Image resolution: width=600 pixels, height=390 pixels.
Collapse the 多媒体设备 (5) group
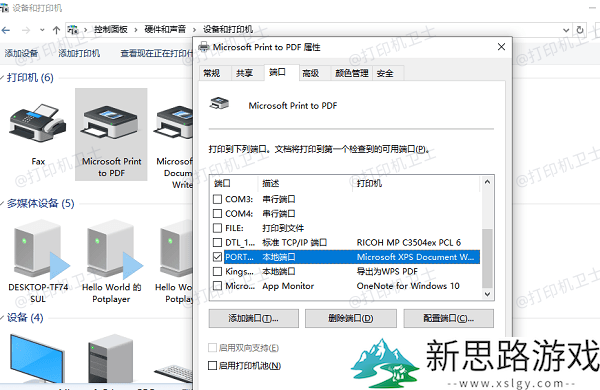(2, 204)
